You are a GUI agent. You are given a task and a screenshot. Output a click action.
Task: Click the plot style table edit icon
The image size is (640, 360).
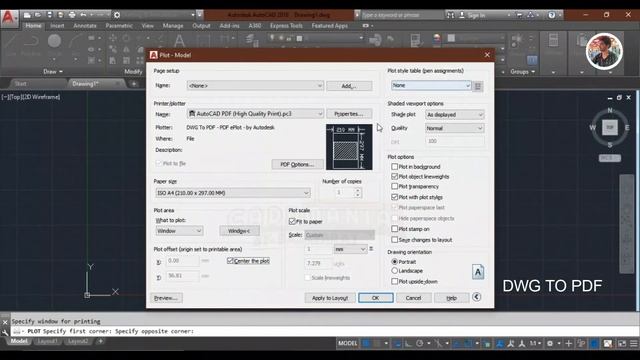tap(478, 86)
